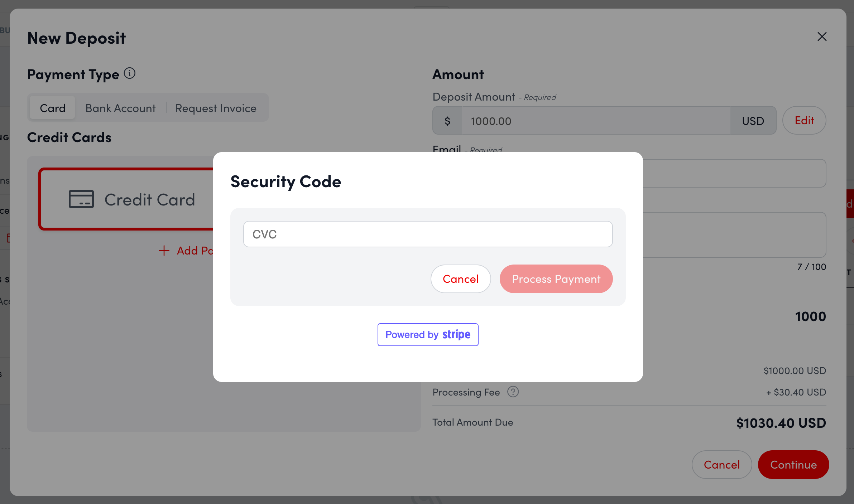Switch to the Bank Account tab
This screenshot has height=504, width=854.
(120, 108)
